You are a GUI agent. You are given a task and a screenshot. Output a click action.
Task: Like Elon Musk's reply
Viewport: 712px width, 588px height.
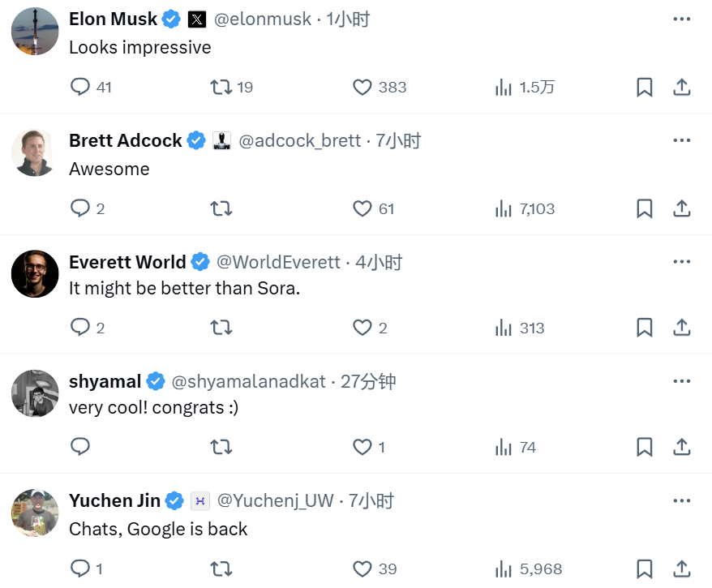(x=362, y=87)
